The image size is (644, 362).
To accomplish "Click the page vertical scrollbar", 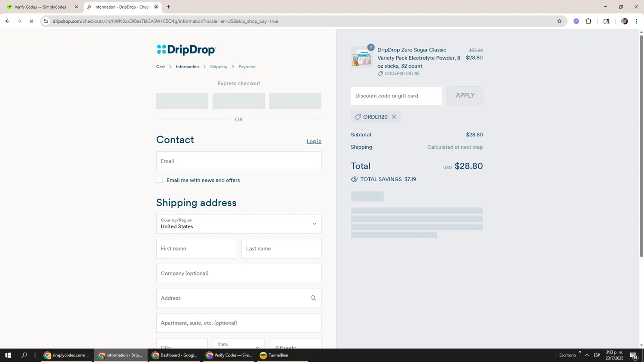I will 641,146.
